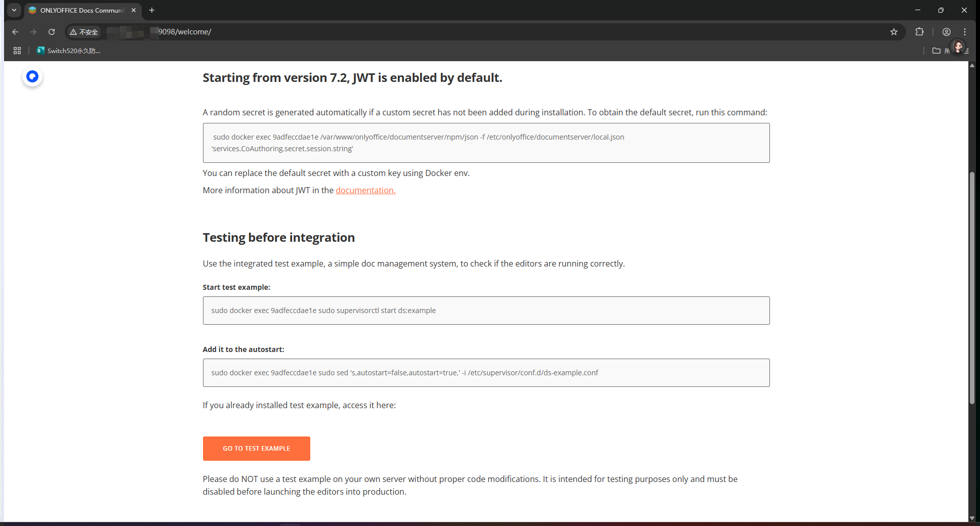Close the ONLYOFFICE Docs tab
This screenshot has width=980, height=526.
click(134, 10)
